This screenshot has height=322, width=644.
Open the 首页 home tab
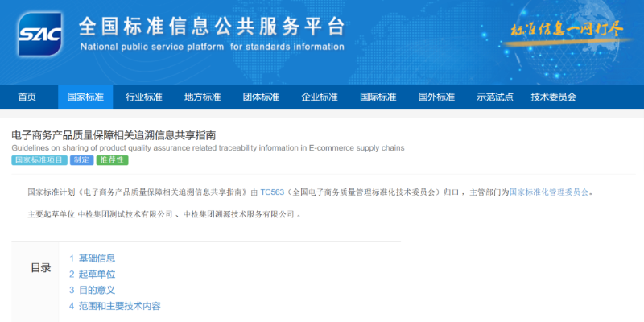(27, 97)
